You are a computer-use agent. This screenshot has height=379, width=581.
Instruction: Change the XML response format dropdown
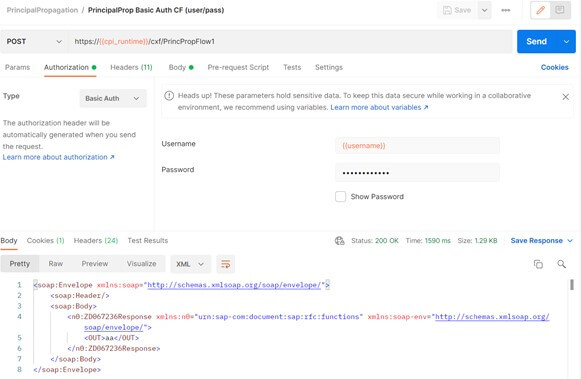[190, 264]
